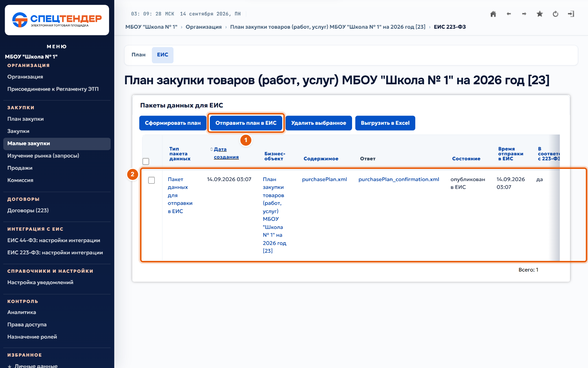This screenshot has width=588, height=368.
Task: Click the Ответ column header
Action: 368,159
